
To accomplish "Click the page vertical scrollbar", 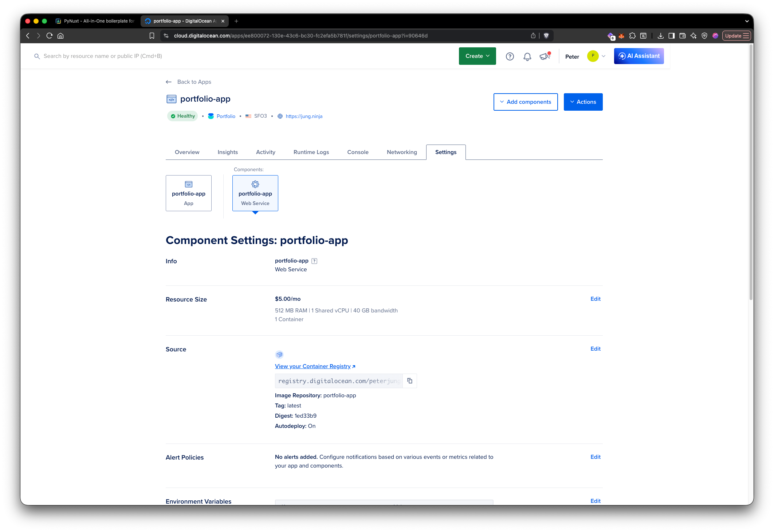I will (x=751, y=172).
